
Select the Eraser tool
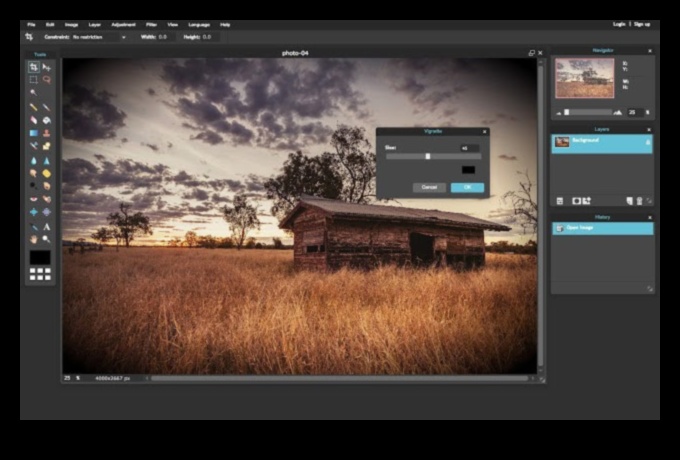pos(33,120)
